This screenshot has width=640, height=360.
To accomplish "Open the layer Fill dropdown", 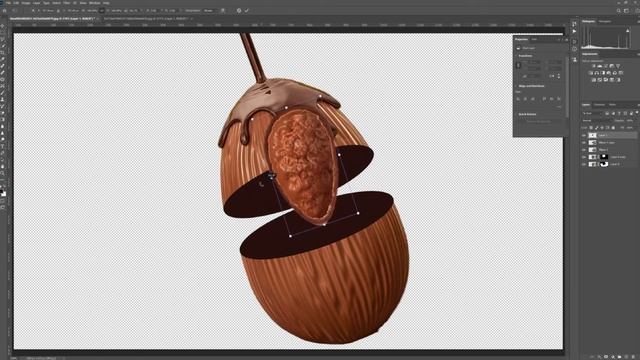I will [630, 128].
